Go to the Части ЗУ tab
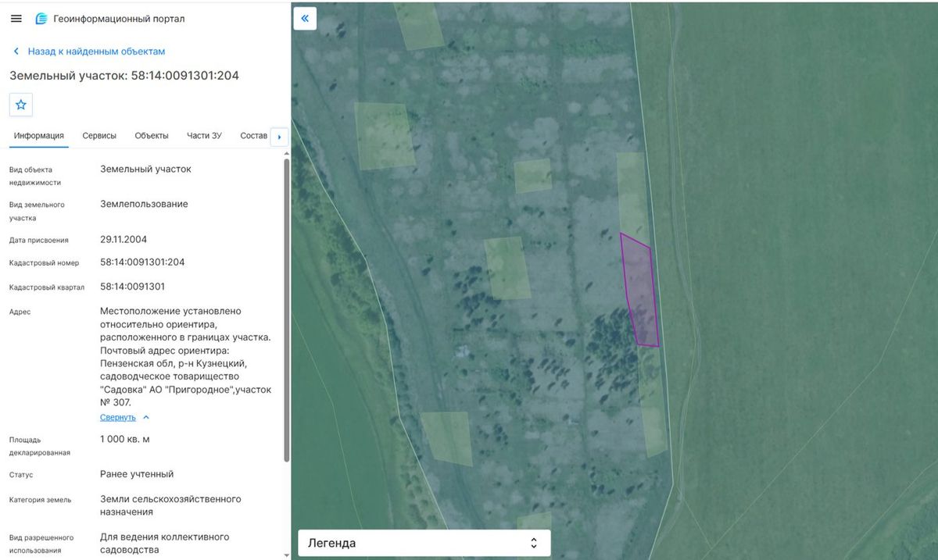Viewport: 938px width, 560px height. click(x=204, y=136)
